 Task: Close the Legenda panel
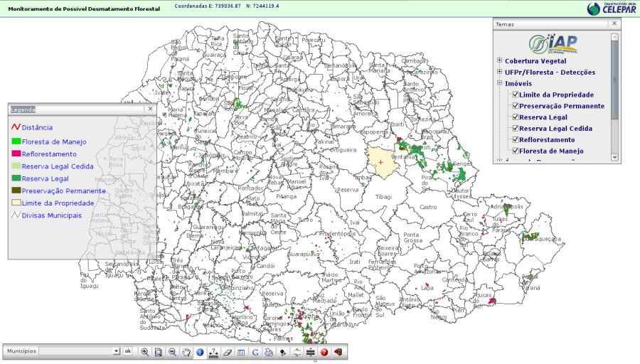point(150,109)
